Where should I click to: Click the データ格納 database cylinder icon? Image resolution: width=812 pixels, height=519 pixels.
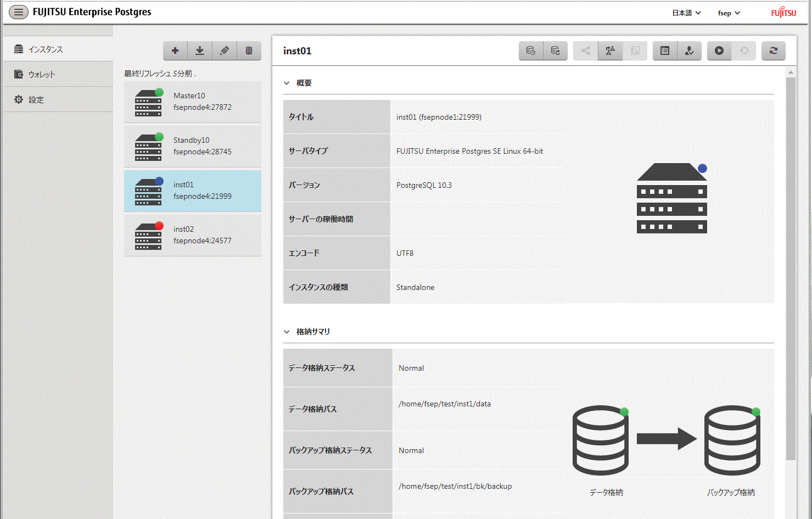601,440
